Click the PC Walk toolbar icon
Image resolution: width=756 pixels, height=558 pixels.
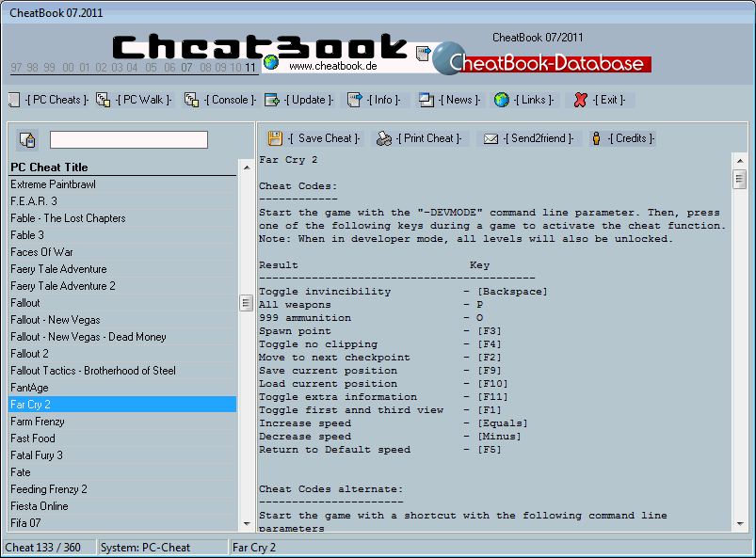coord(103,101)
